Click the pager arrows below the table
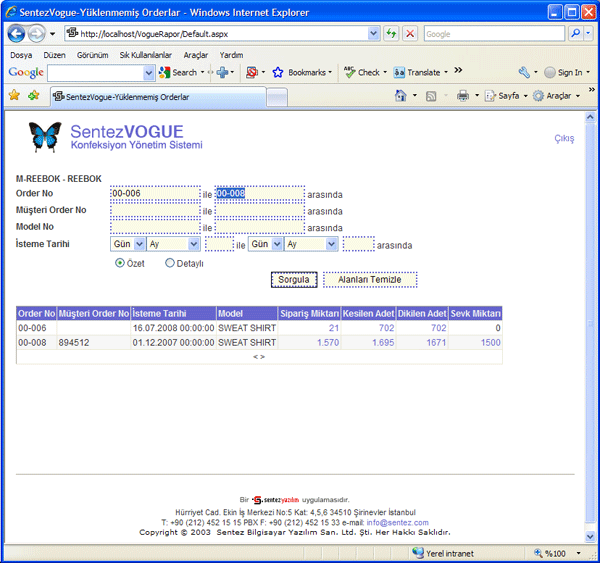The image size is (600, 563). [x=259, y=357]
